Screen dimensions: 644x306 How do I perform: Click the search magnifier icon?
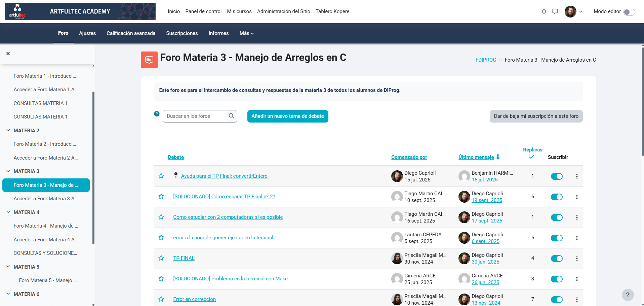point(231,116)
